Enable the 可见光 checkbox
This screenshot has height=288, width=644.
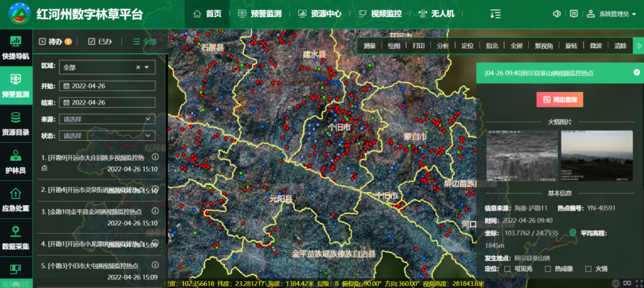tap(507, 269)
